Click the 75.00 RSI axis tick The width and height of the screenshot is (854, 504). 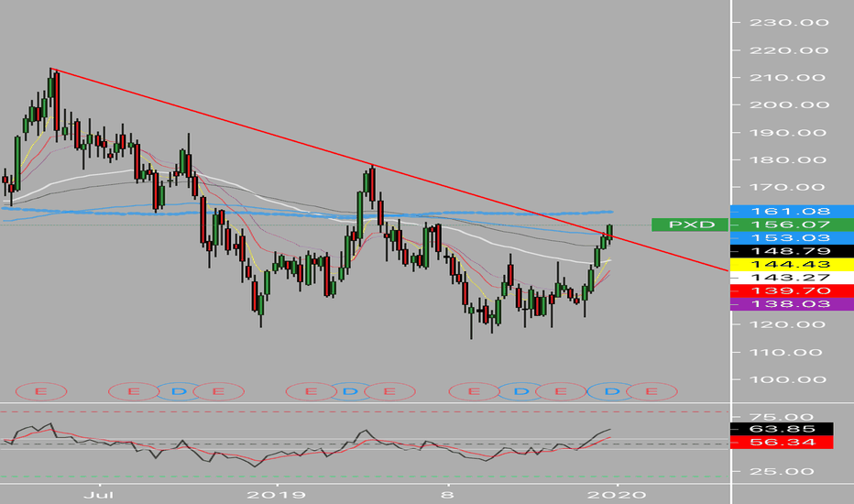click(x=782, y=417)
